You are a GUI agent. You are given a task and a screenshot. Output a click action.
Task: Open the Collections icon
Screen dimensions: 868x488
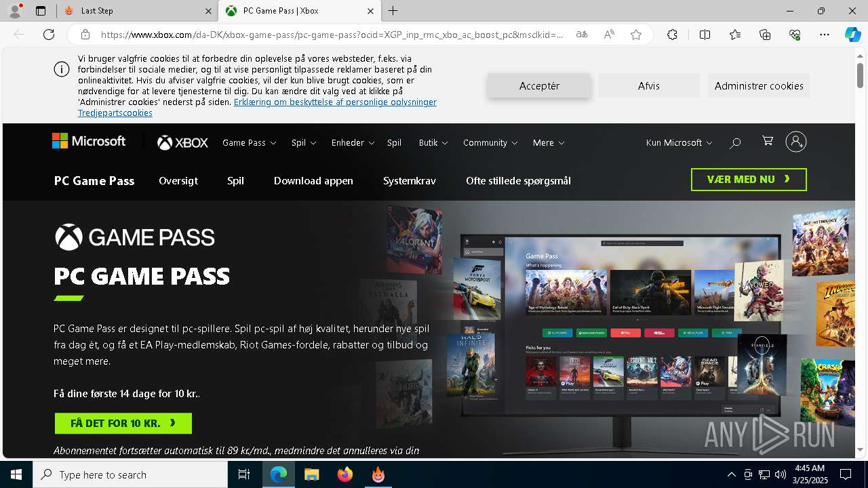[x=765, y=35]
